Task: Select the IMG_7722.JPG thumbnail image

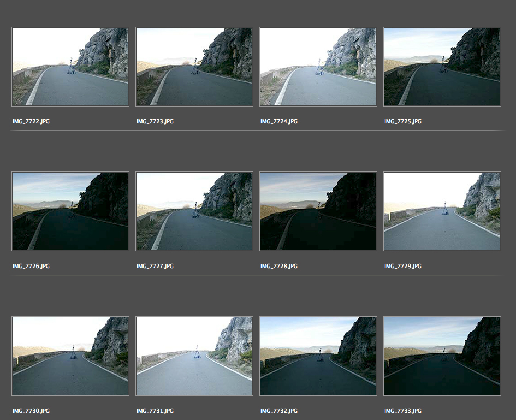Action: point(70,67)
